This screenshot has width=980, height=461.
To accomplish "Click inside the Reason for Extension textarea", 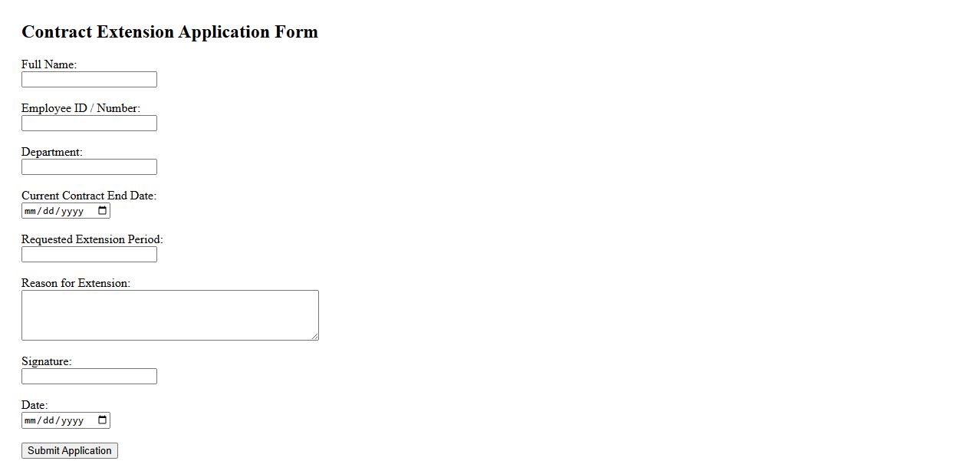I will [x=169, y=315].
